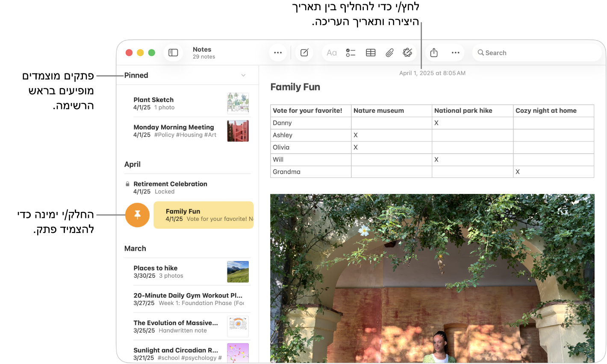
Task: Click the green full screen window button
Action: click(151, 53)
